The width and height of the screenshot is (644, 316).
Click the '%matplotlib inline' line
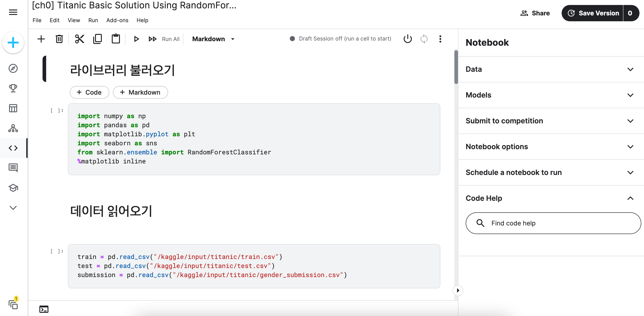(x=112, y=161)
